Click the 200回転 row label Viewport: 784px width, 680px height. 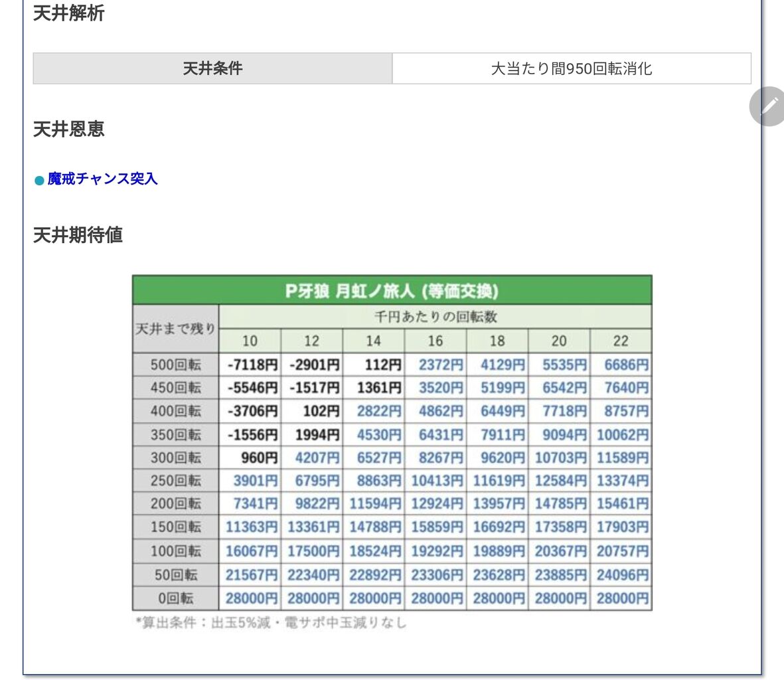(x=175, y=503)
